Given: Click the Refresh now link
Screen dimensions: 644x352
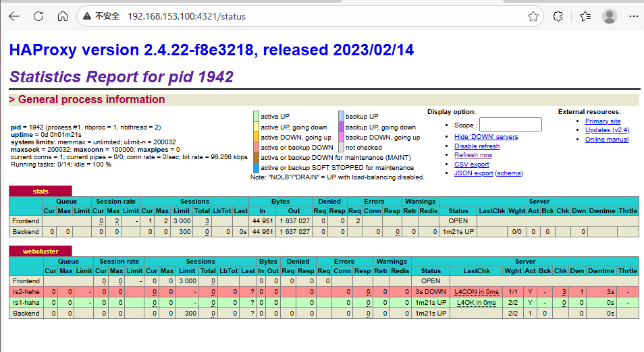Looking at the screenshot, I should pyautogui.click(x=473, y=154).
